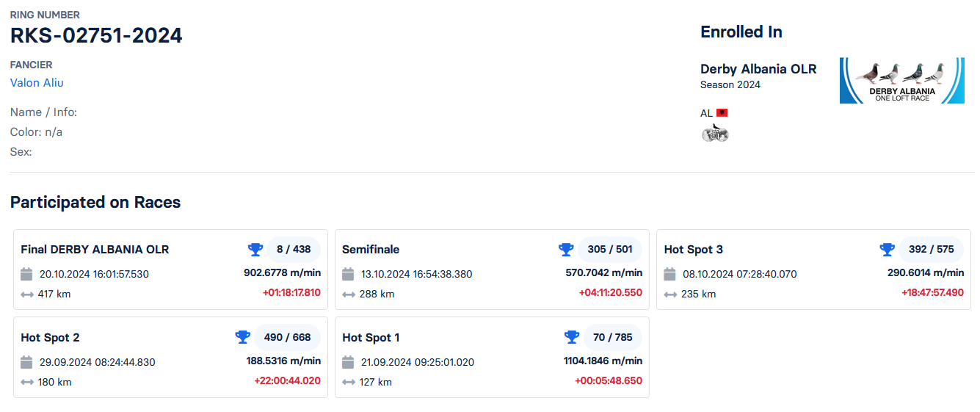Screen dimensions: 980x412
Task: Click the Derby Albania One Loft Race banner
Action: [x=902, y=80]
